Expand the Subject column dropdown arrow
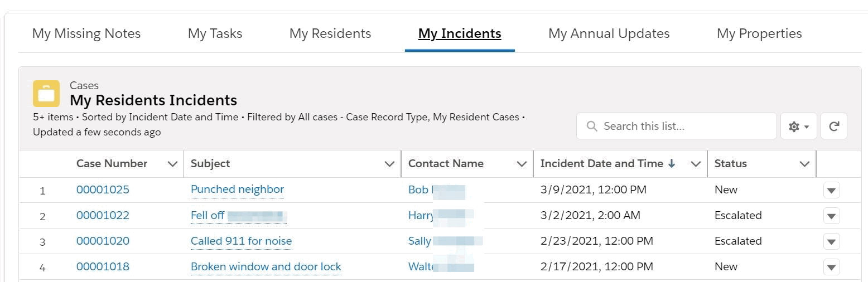Image resolution: width=868 pixels, height=282 pixels. pyautogui.click(x=390, y=164)
